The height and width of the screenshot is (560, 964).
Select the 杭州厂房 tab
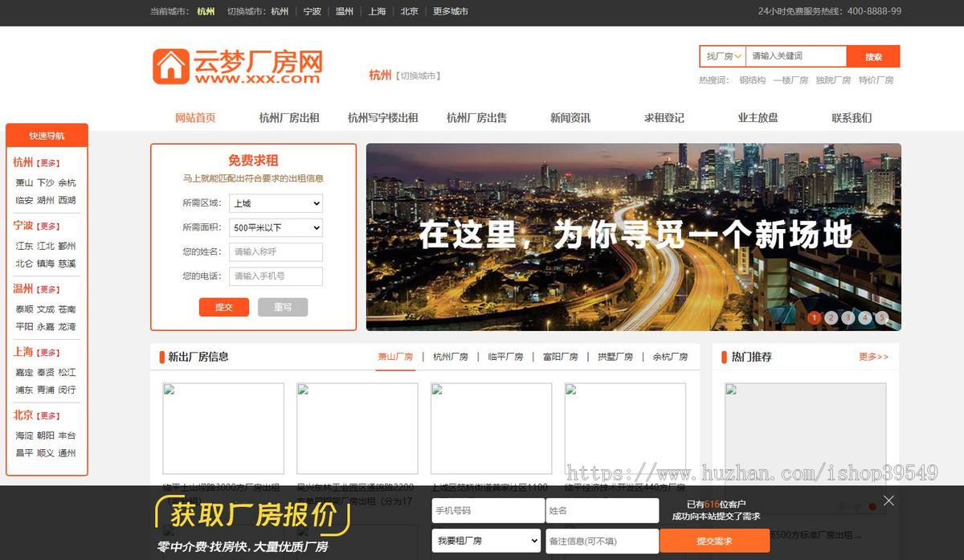click(x=451, y=357)
